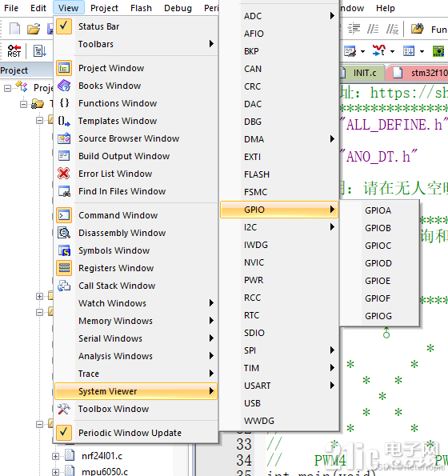
Task: Expand the Toolbars submenu
Action: point(136,44)
